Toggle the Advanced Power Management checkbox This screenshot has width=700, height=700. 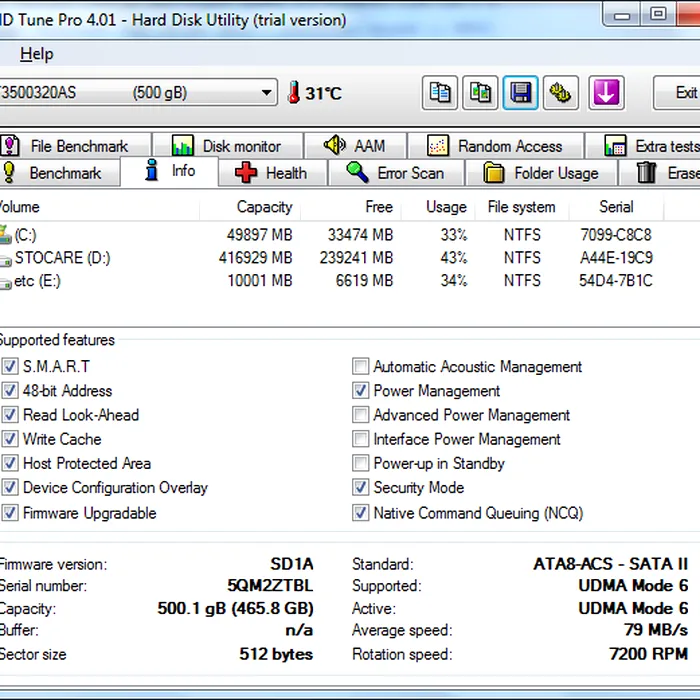pyautogui.click(x=360, y=415)
